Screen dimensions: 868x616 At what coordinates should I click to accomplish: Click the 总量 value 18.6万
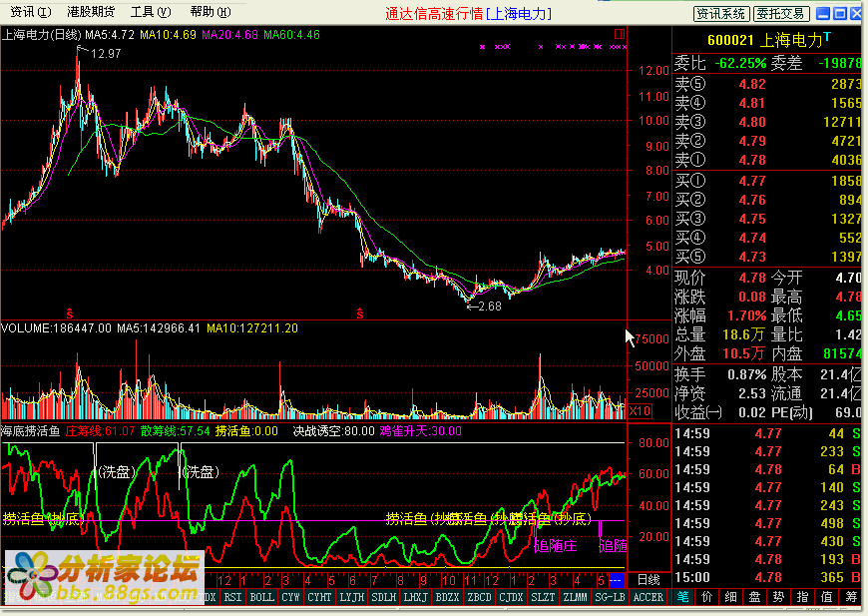point(743,334)
